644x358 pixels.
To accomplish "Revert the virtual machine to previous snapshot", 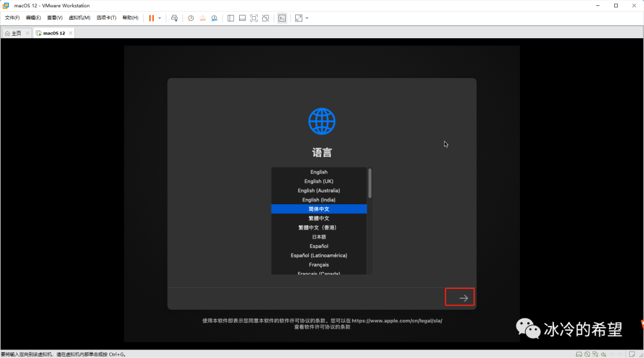I will tap(203, 18).
